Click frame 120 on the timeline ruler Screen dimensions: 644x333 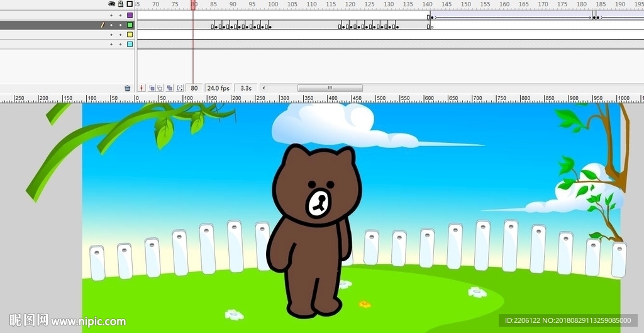(350, 4)
